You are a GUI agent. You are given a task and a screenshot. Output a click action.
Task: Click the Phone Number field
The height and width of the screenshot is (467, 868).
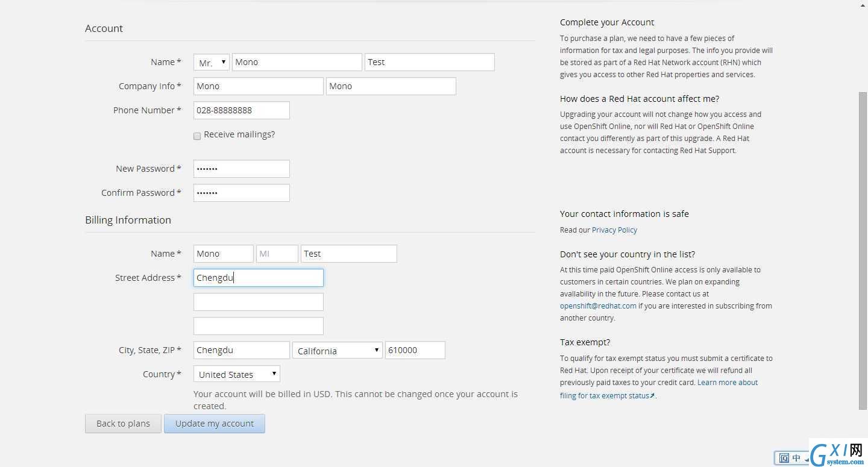click(242, 110)
